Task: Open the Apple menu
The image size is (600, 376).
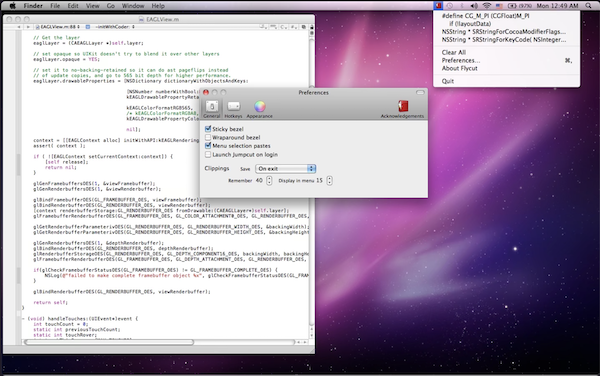Action: (x=13, y=6)
